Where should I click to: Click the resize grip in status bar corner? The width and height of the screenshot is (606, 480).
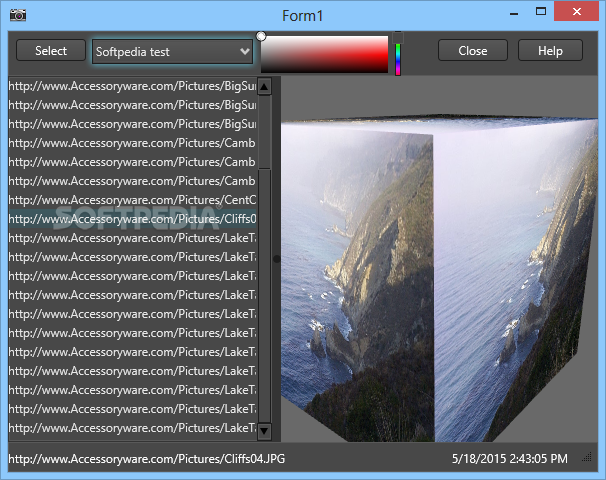pos(587,458)
